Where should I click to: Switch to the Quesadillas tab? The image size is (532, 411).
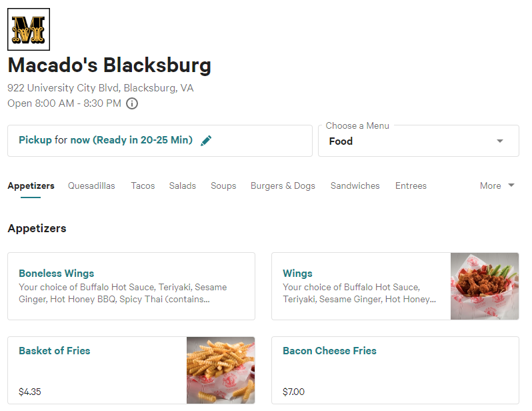tap(91, 185)
